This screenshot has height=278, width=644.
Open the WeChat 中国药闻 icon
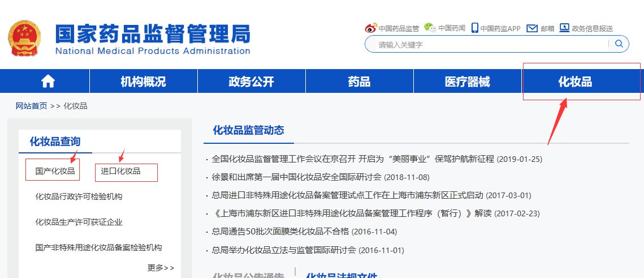430,28
